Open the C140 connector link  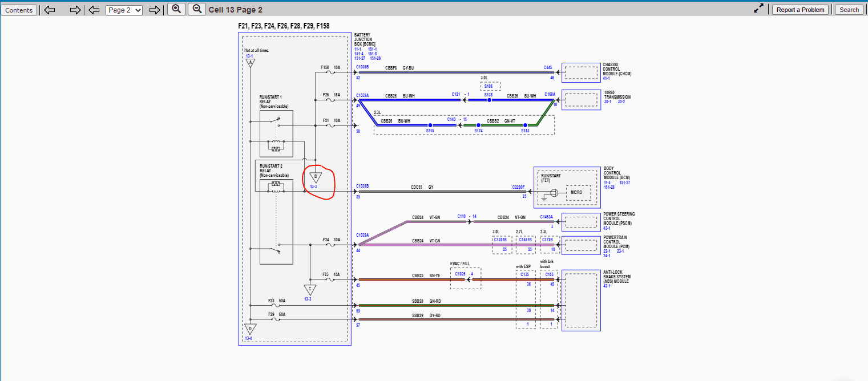pyautogui.click(x=451, y=119)
